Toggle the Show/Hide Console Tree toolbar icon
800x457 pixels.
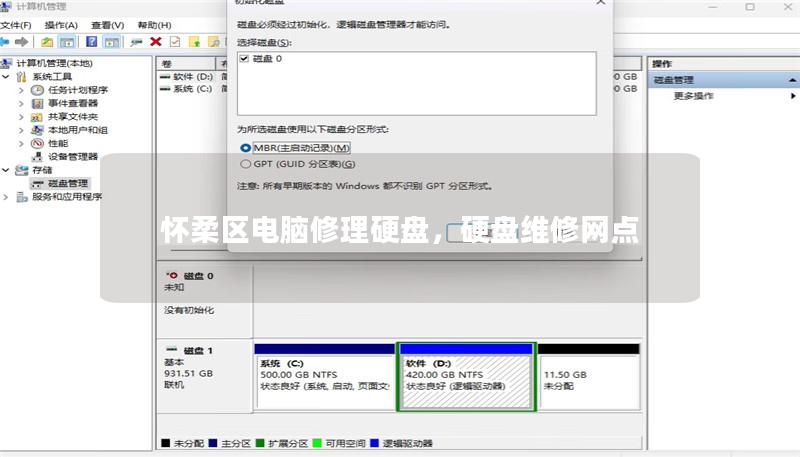[x=67, y=42]
